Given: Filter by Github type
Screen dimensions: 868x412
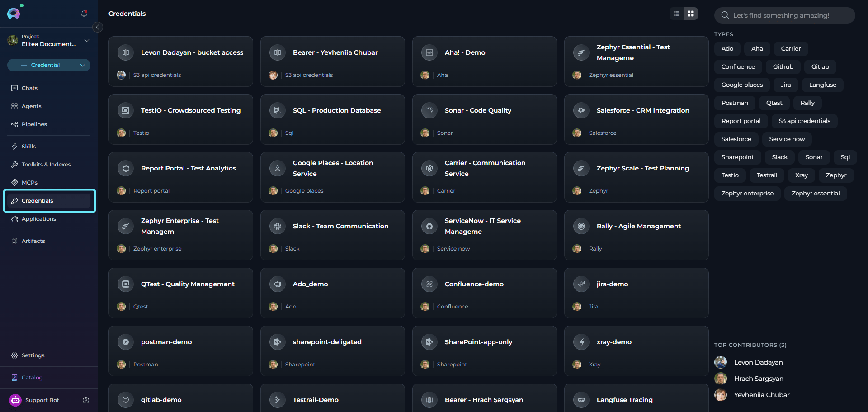Looking at the screenshot, I should pyautogui.click(x=783, y=67).
